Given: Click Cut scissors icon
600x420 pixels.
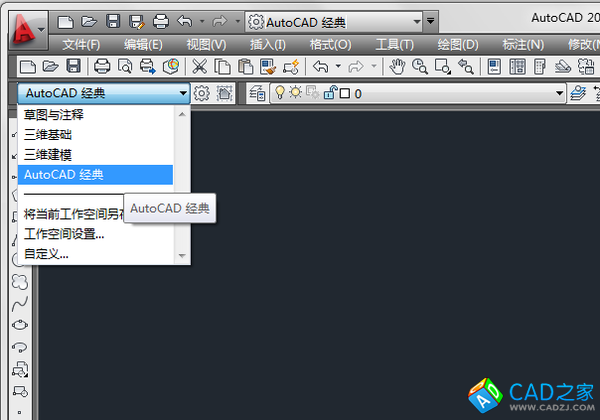Looking at the screenshot, I should 199,67.
